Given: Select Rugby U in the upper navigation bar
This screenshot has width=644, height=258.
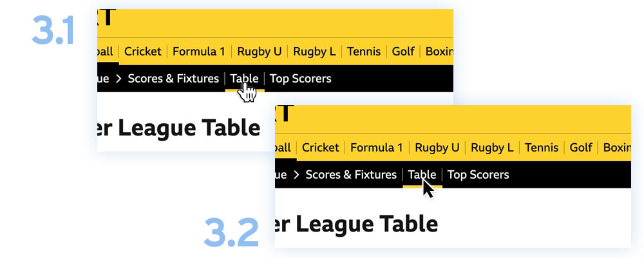Looking at the screenshot, I should coord(259,52).
